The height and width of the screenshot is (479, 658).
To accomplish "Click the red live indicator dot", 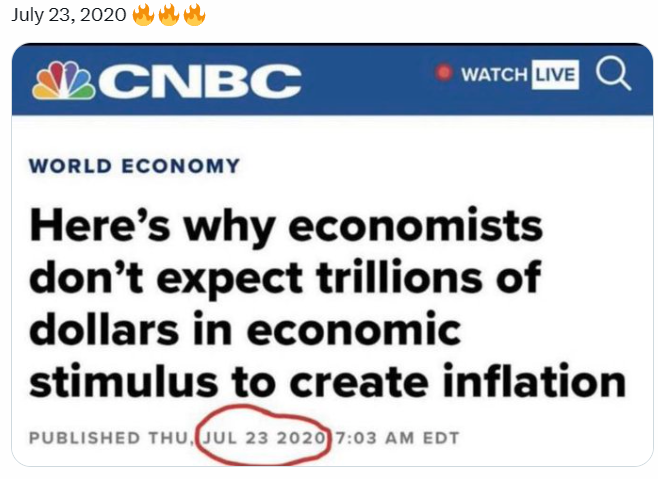I will pyautogui.click(x=445, y=74).
